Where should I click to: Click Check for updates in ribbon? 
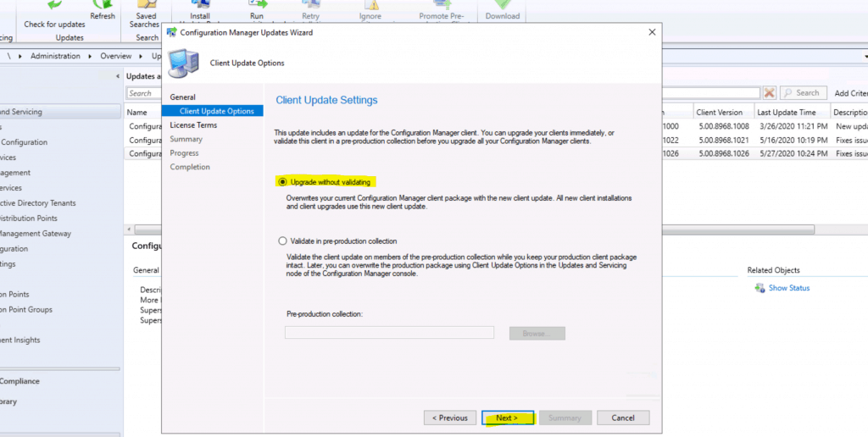tap(55, 25)
